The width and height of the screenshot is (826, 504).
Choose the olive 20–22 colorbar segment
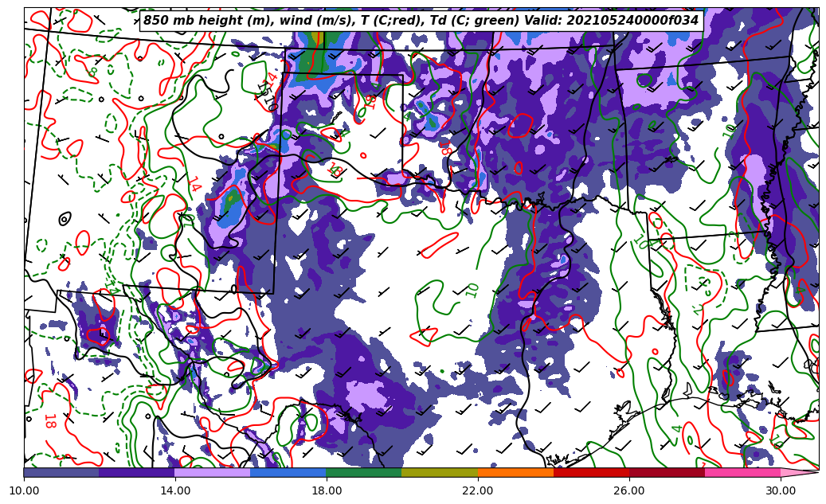tap(440, 472)
